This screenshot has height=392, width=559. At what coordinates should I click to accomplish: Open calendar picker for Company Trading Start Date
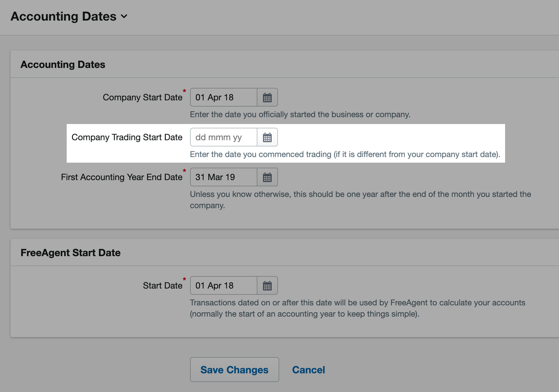[267, 137]
